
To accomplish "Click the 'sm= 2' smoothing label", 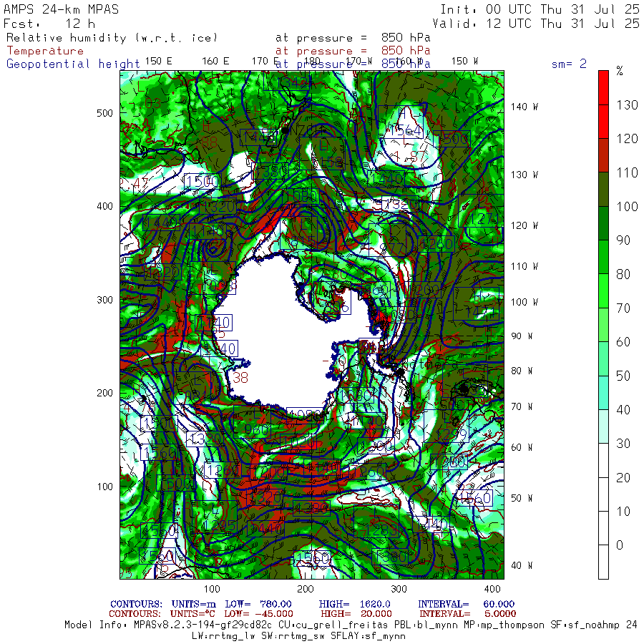I will (x=569, y=64).
